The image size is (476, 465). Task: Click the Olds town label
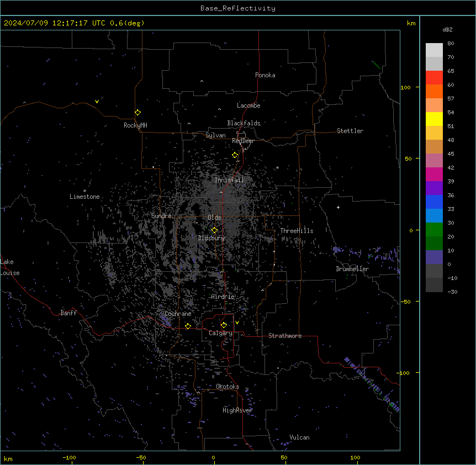coord(214,218)
